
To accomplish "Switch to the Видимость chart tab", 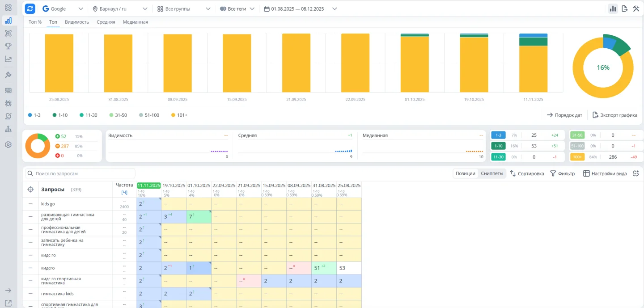I will [x=77, y=22].
